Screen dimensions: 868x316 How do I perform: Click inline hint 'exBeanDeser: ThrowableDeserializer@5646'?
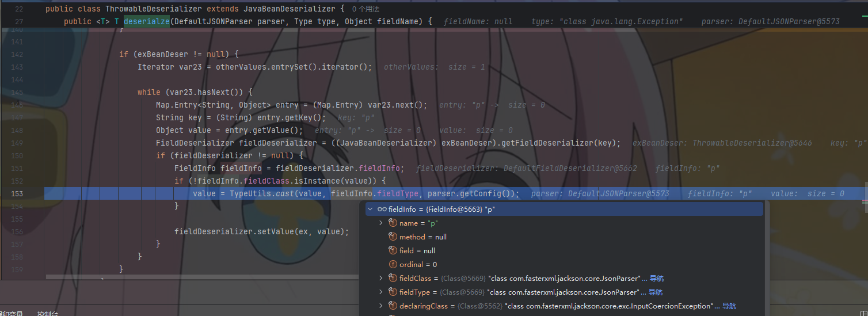pos(722,143)
